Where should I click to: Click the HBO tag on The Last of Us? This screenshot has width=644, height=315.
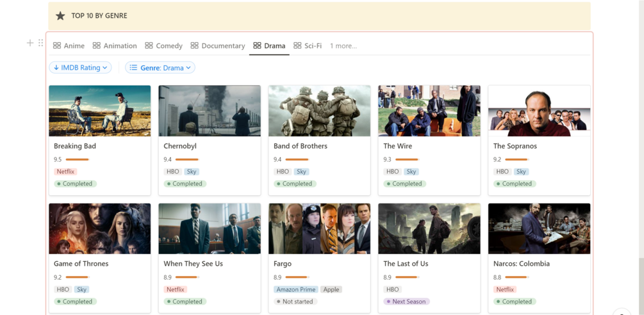[x=393, y=289]
